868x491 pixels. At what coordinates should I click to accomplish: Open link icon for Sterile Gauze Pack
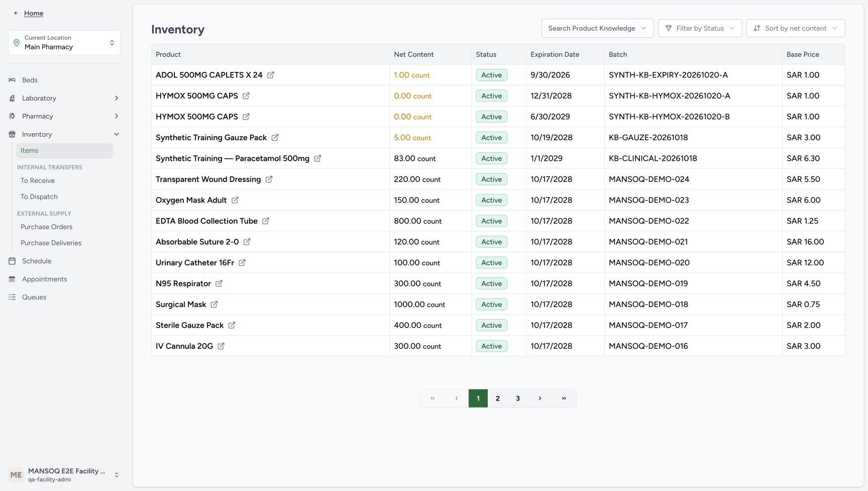pos(232,325)
